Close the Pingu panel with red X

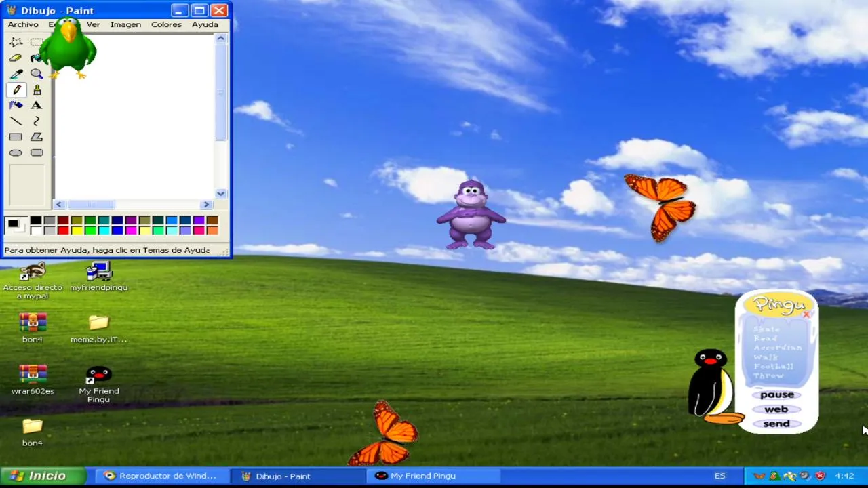tap(806, 314)
